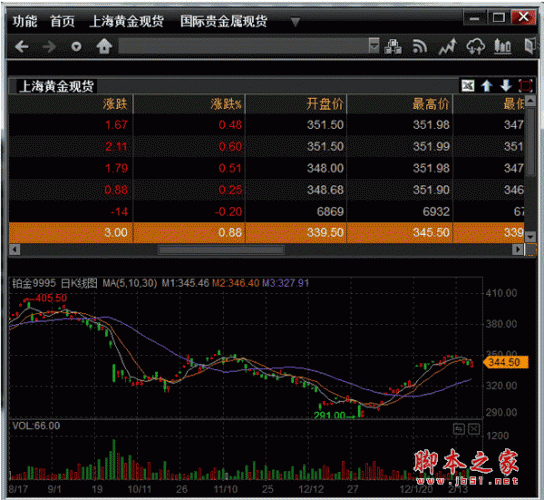Open the RSS feed toolbar icon

tap(420, 46)
